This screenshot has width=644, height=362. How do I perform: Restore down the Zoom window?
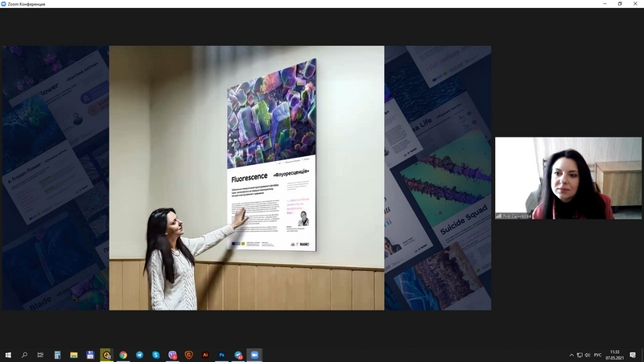620,4
